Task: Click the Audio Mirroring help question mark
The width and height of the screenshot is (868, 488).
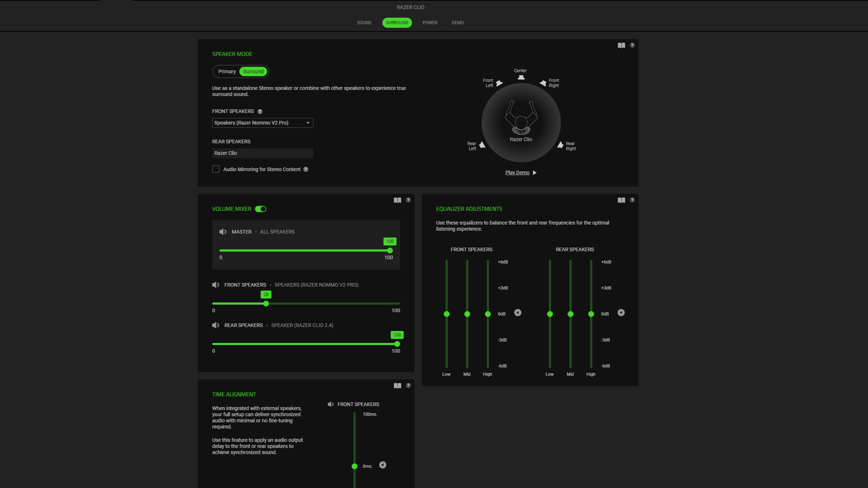Action: coord(306,169)
